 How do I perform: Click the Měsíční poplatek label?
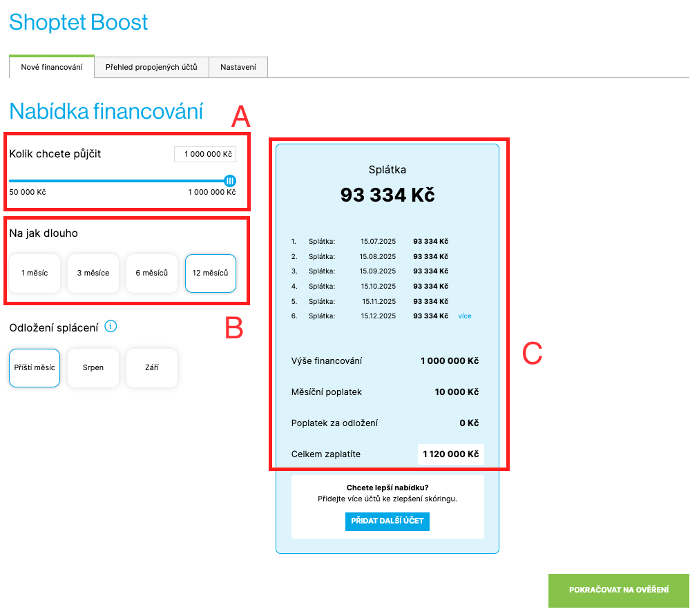[326, 392]
